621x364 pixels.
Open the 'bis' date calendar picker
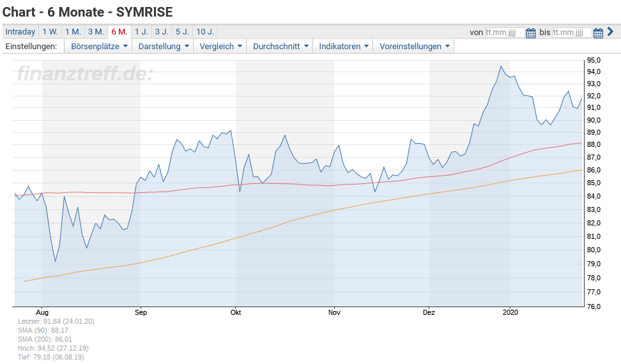point(598,33)
